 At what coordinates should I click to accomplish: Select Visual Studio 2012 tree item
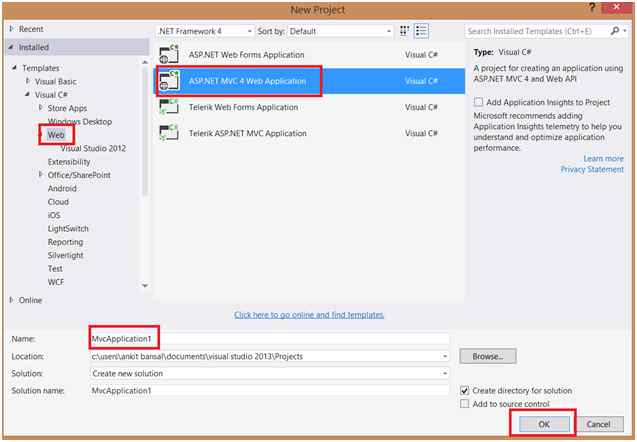click(x=93, y=148)
